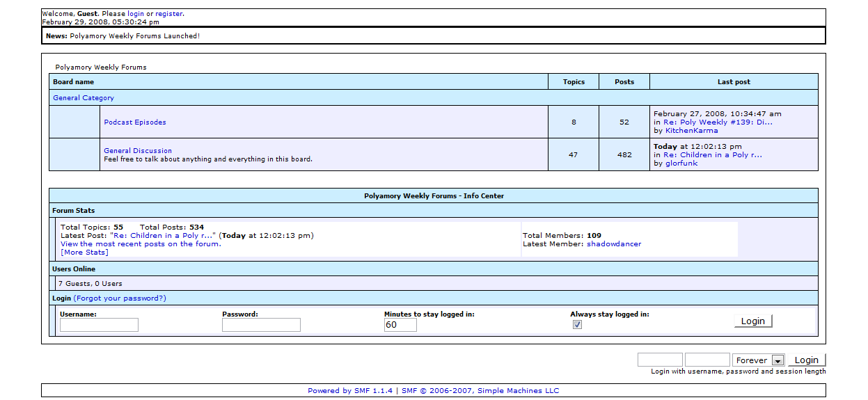This screenshot has width=868, height=400.
Task: Open the register link at top
Action: coord(169,14)
